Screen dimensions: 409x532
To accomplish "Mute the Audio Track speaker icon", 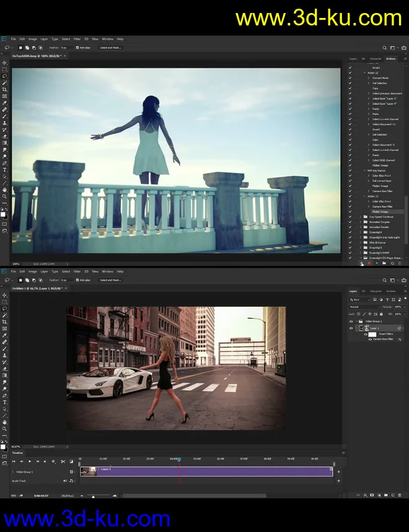I will pos(65,481).
